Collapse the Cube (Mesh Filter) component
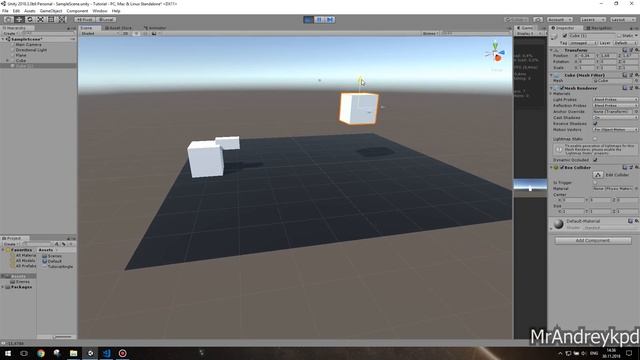 pyautogui.click(x=551, y=75)
